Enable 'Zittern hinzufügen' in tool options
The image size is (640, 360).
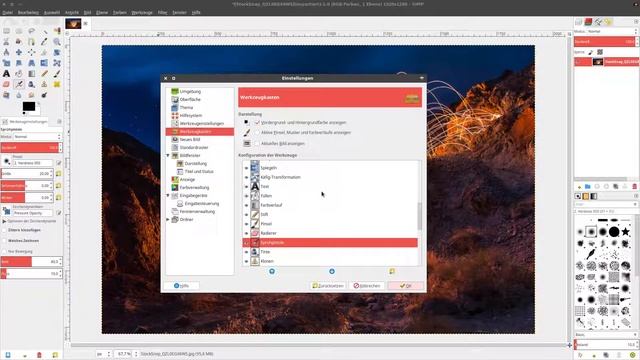4,230
